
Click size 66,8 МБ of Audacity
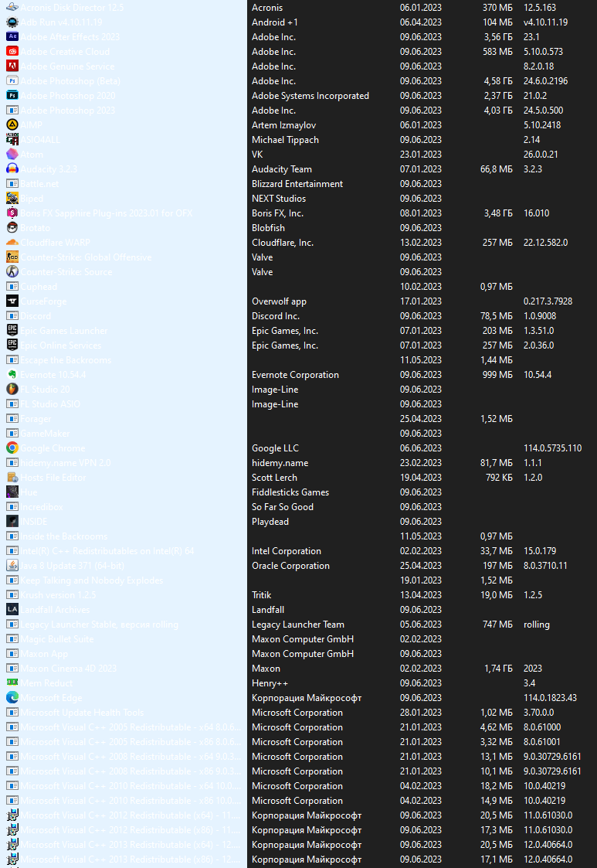pos(497,168)
